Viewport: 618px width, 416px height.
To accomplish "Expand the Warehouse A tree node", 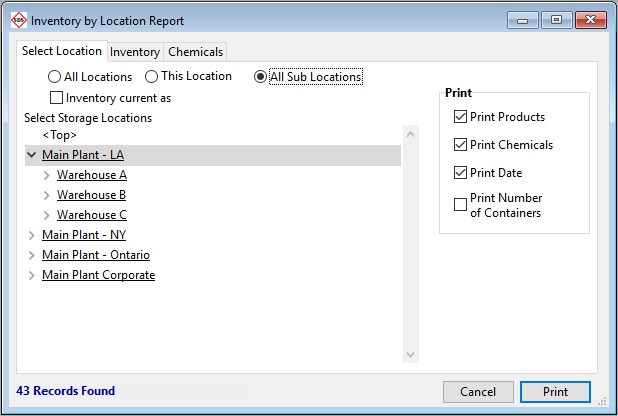I will (47, 175).
